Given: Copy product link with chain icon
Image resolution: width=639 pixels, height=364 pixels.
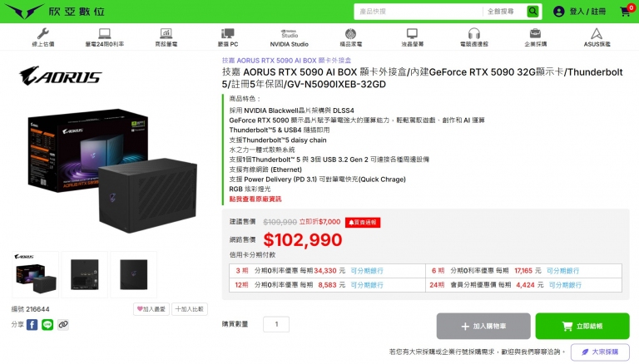Looking at the screenshot, I should (62, 324).
